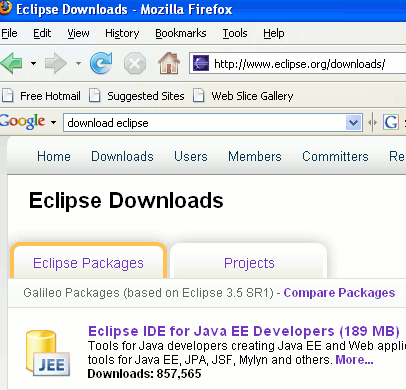This screenshot has height=390, width=406.
Task: Click the Eclipse site favicon in address bar
Action: (201, 63)
